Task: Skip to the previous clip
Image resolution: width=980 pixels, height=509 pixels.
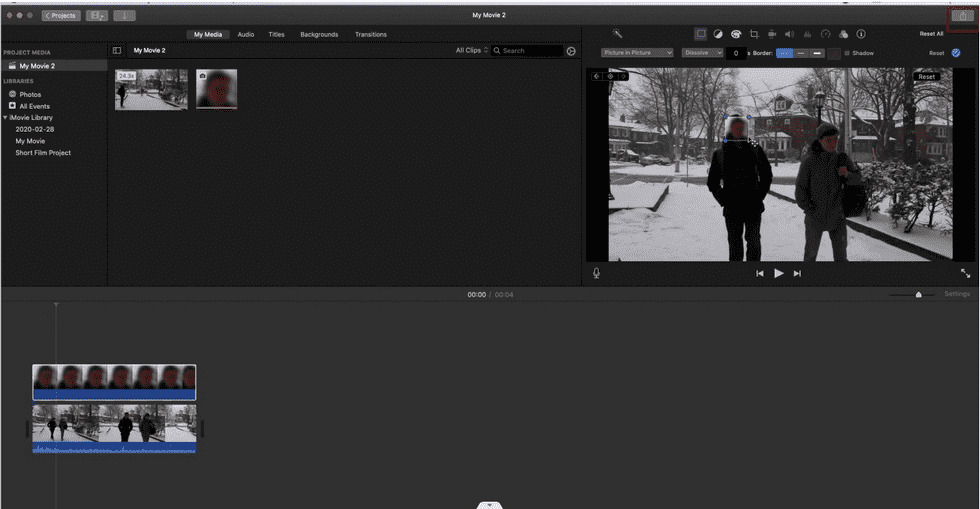Action: [x=760, y=273]
